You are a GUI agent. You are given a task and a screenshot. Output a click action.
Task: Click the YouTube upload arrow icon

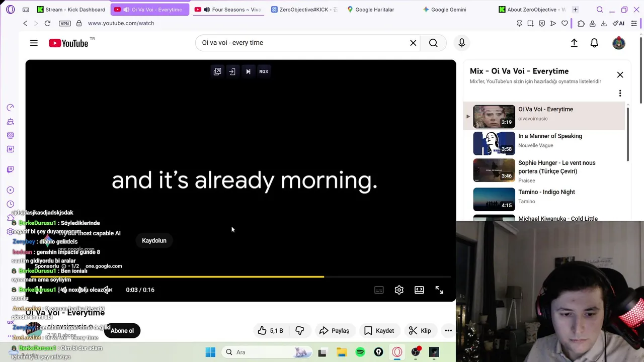click(x=574, y=43)
